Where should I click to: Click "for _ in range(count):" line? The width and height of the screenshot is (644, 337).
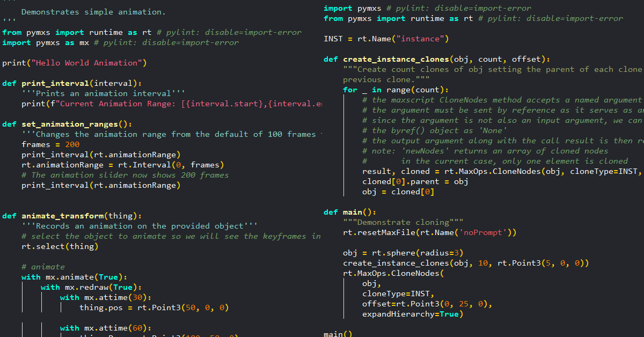(396, 90)
